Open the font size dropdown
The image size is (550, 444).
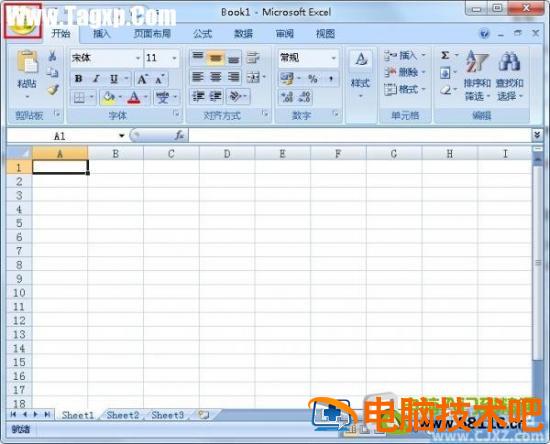pyautogui.click(x=174, y=58)
